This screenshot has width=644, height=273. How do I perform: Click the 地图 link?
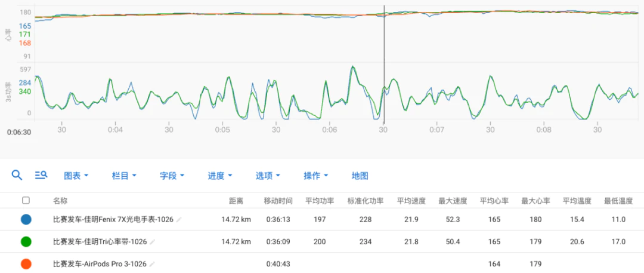point(360,176)
